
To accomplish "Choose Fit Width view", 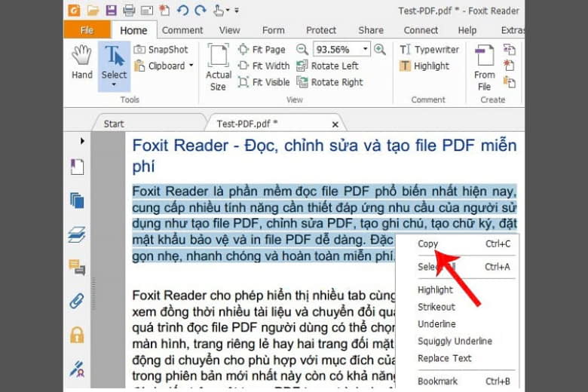I will [x=264, y=66].
